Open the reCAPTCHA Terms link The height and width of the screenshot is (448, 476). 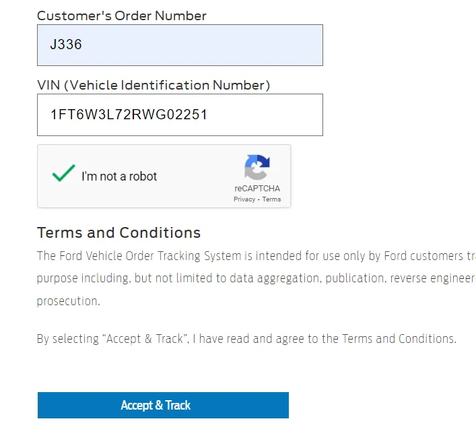pyautogui.click(x=272, y=199)
